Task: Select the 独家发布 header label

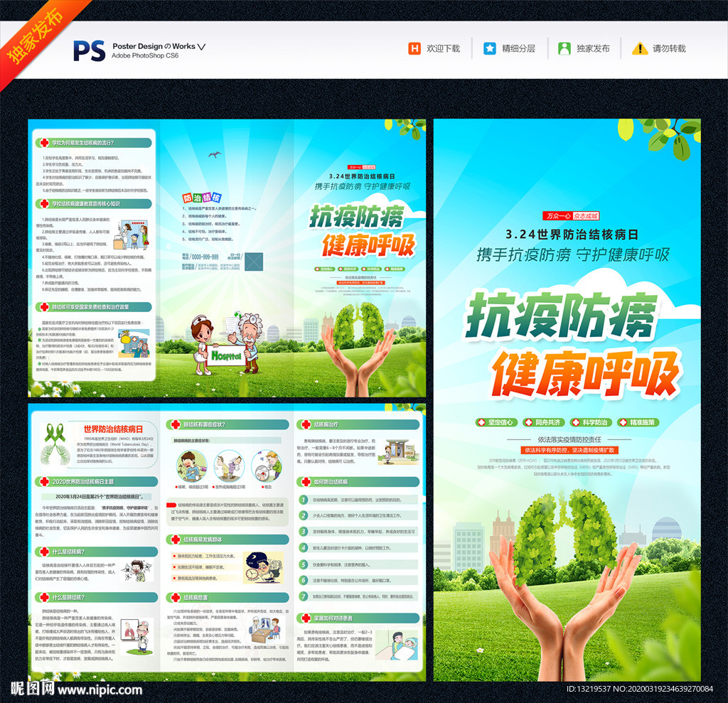Action: tap(594, 48)
